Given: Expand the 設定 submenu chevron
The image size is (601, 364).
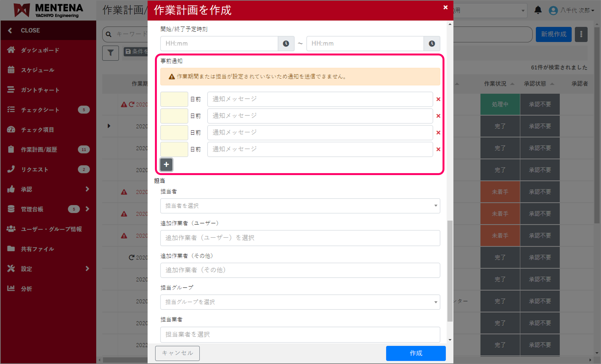Looking at the screenshot, I should click(87, 269).
